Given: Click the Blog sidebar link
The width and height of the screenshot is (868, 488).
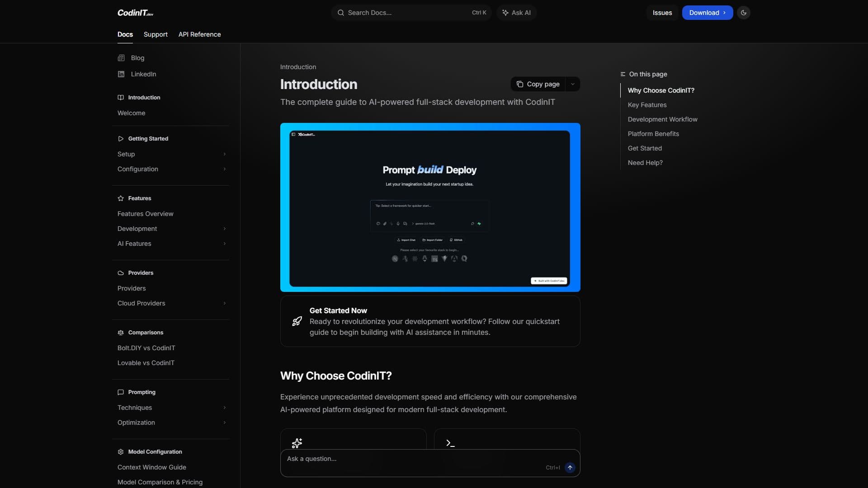Looking at the screenshot, I should tap(137, 58).
